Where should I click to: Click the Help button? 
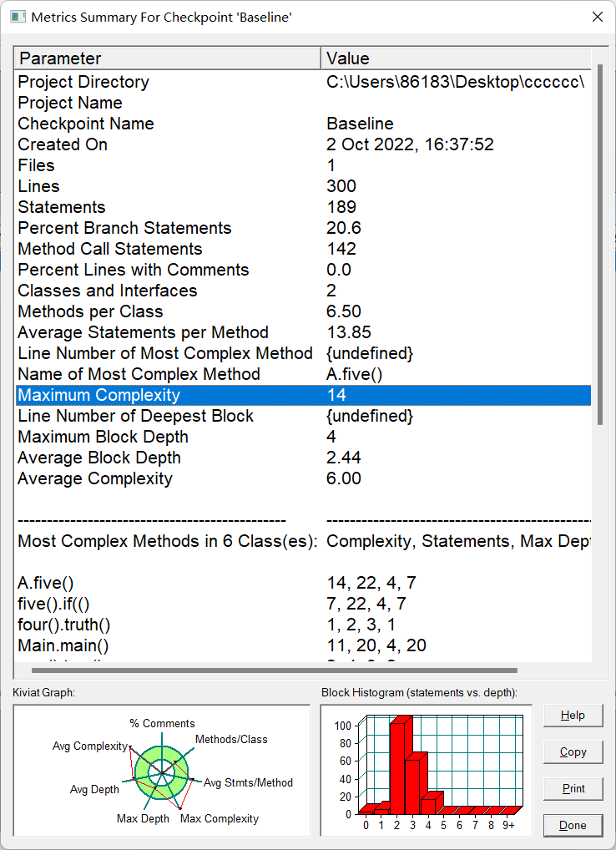[573, 715]
